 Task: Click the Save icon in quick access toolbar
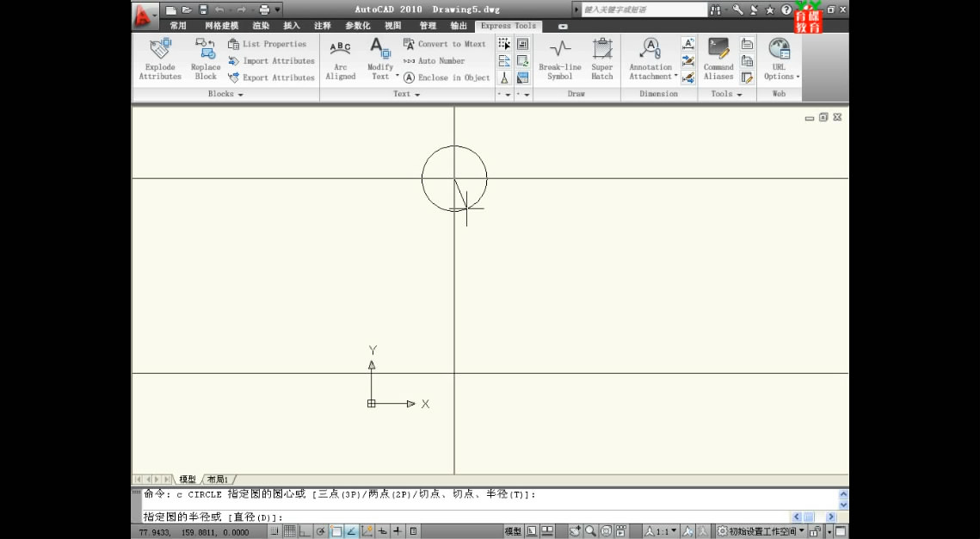point(203,10)
